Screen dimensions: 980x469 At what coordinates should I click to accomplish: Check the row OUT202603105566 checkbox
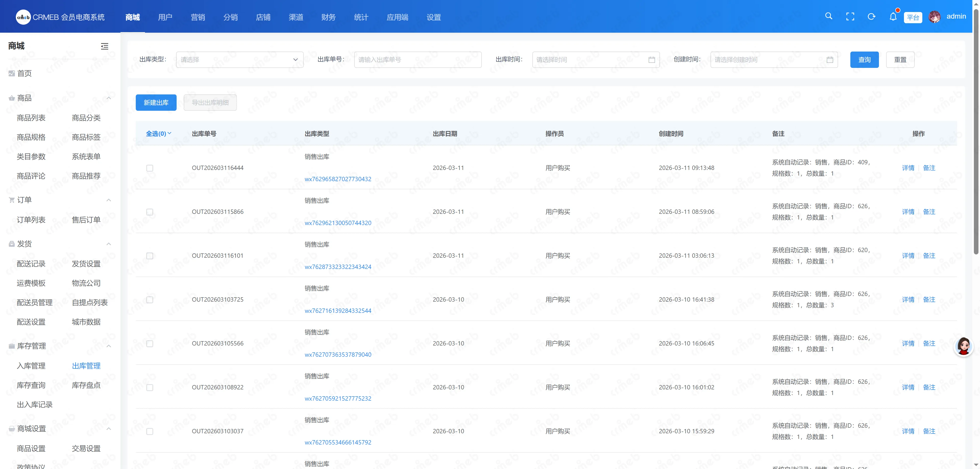tap(150, 343)
